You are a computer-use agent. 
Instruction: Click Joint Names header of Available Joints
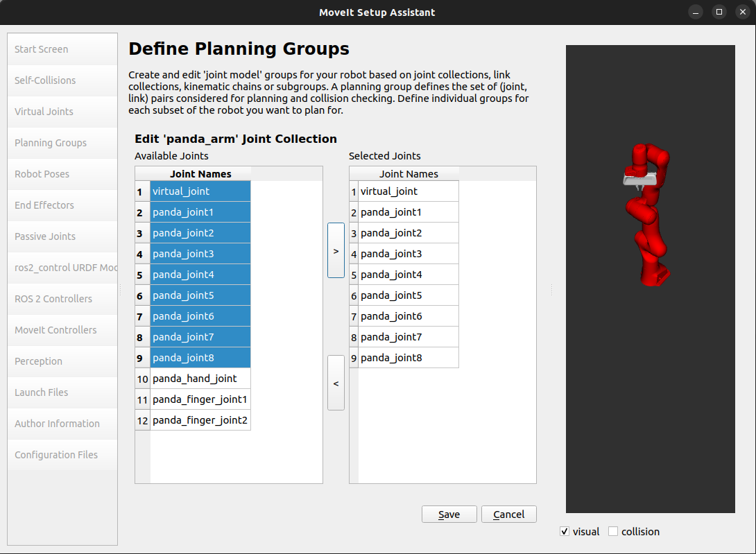(x=200, y=174)
